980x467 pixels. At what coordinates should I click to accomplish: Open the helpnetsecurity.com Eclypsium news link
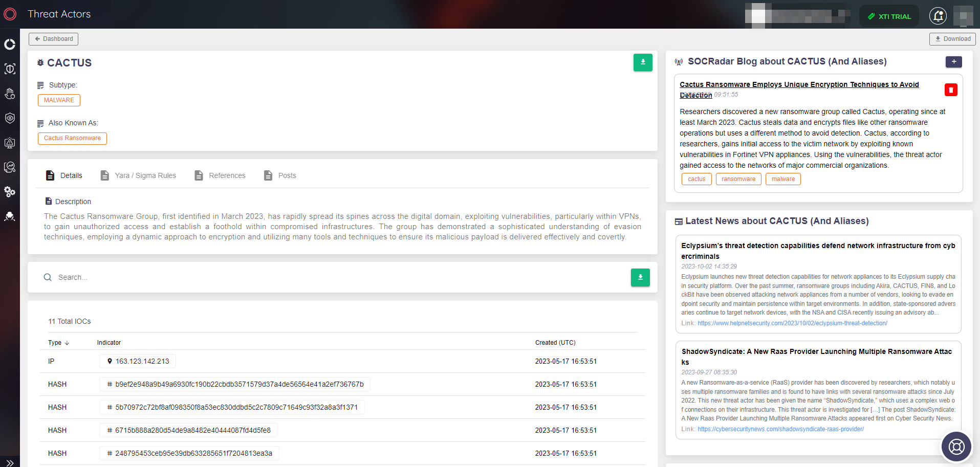792,323
